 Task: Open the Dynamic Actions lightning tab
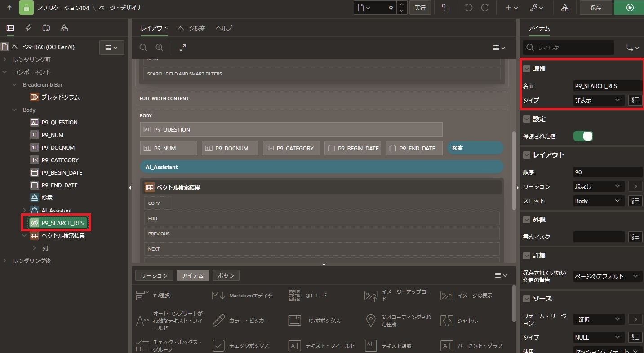(x=28, y=28)
